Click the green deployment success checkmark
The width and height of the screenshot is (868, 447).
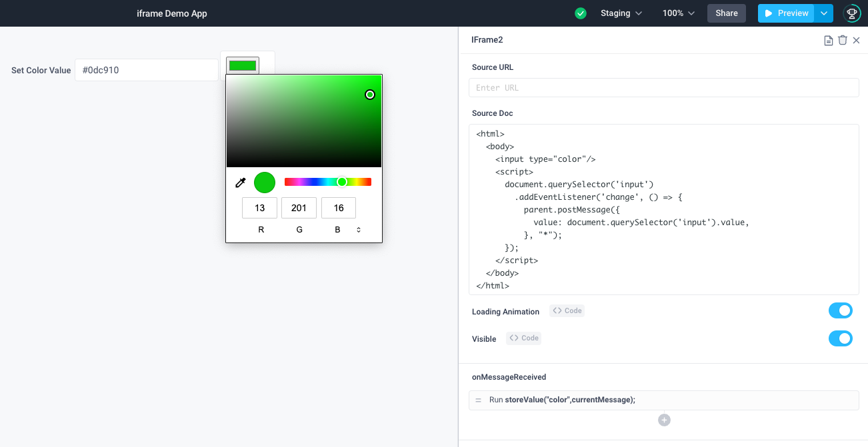580,13
